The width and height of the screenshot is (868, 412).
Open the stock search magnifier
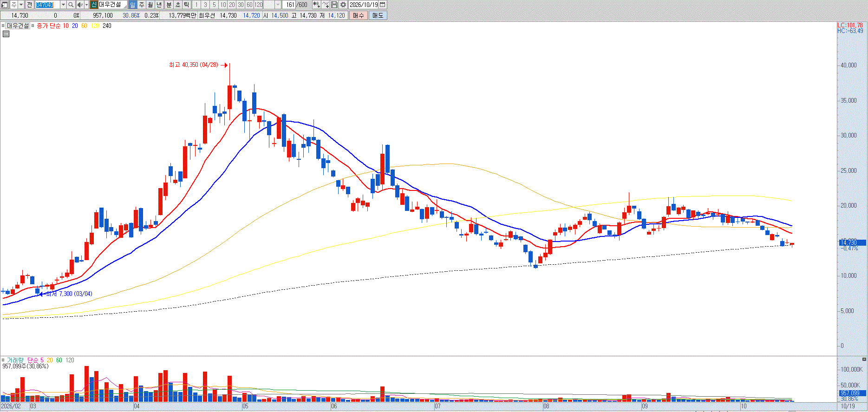[x=71, y=5]
